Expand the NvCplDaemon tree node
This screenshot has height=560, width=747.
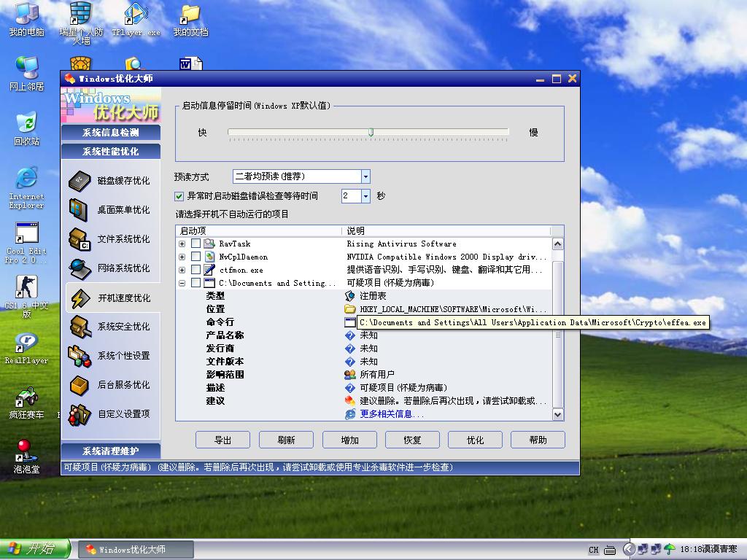(182, 257)
